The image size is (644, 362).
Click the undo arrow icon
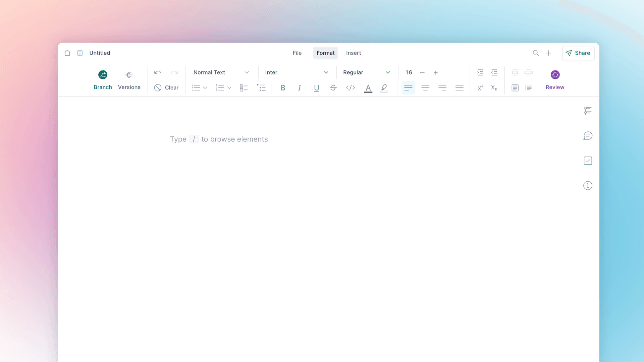(x=157, y=72)
